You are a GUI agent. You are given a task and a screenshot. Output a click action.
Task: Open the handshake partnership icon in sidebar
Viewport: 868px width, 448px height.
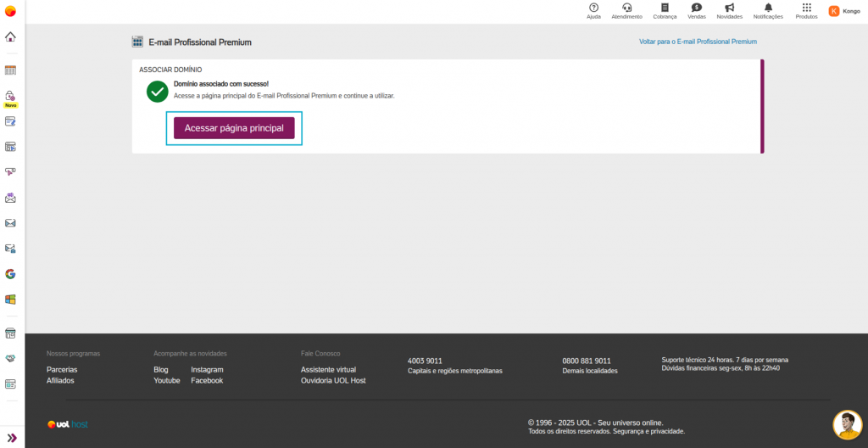pyautogui.click(x=10, y=359)
